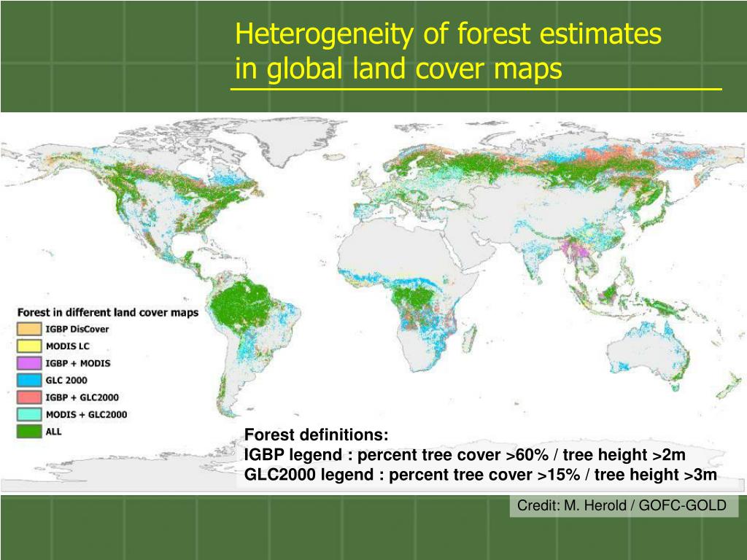Click the ALL green legend swatch
Image resolution: width=747 pixels, height=560 pixels.
click(x=29, y=432)
